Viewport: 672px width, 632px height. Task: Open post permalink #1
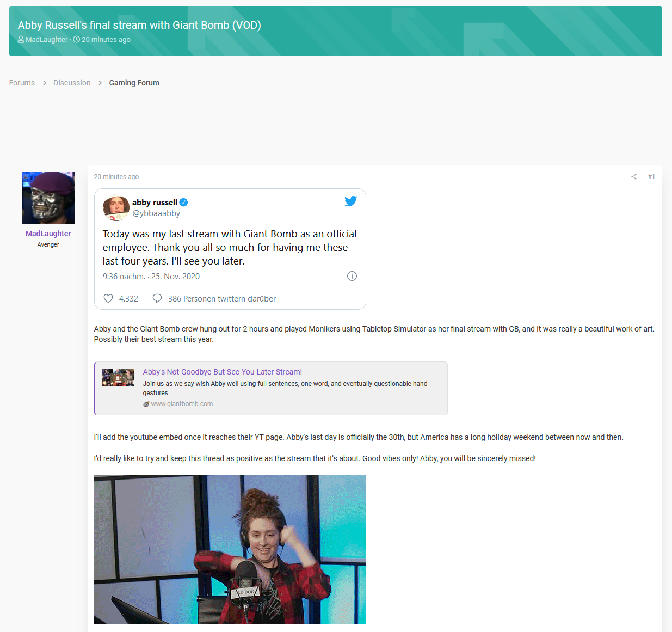(651, 177)
